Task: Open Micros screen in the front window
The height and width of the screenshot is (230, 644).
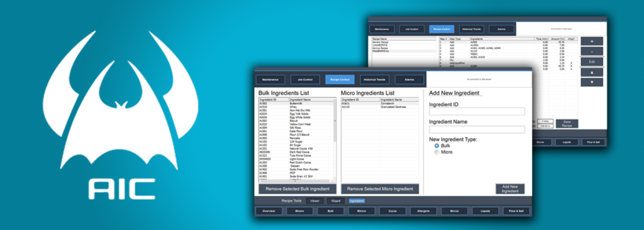Action: [x=454, y=211]
